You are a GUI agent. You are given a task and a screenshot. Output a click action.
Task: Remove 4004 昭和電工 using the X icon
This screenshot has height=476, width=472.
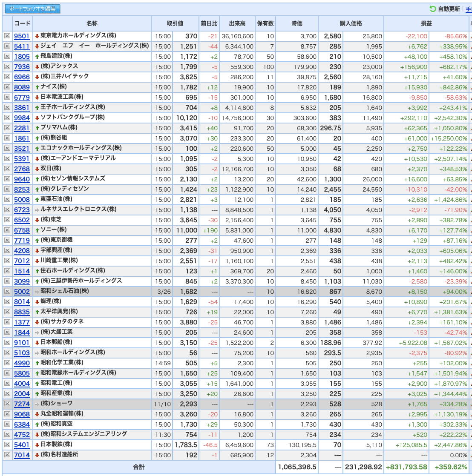(7, 384)
